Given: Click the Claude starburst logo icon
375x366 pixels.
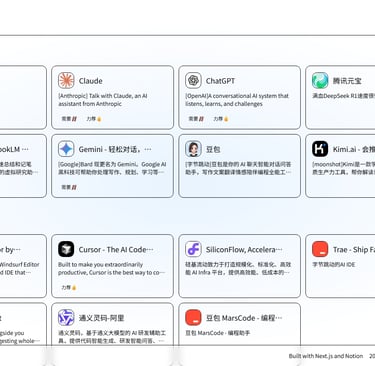Looking at the screenshot, I should 66,81.
